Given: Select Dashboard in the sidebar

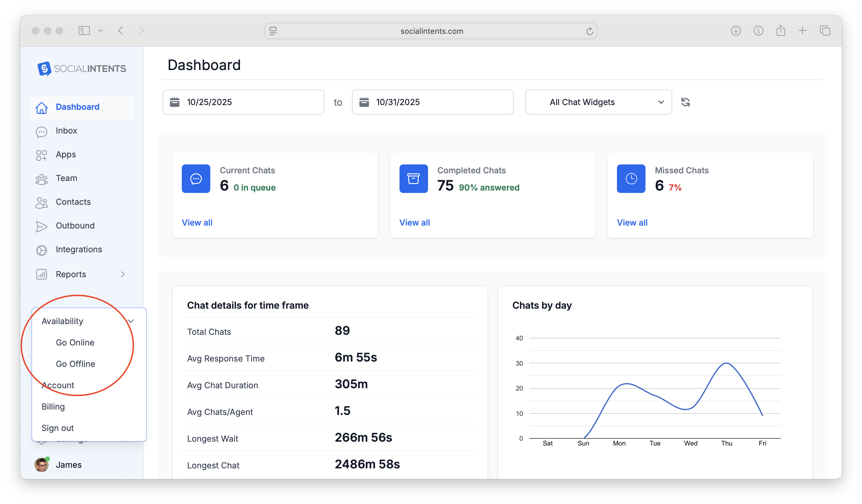Looking at the screenshot, I should pyautogui.click(x=77, y=107).
